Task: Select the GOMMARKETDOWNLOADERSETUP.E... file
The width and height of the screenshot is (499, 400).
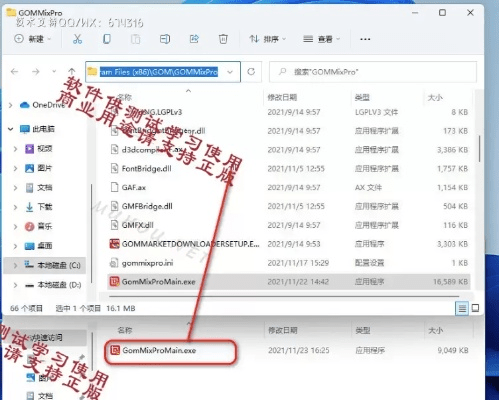Action: click(x=190, y=244)
